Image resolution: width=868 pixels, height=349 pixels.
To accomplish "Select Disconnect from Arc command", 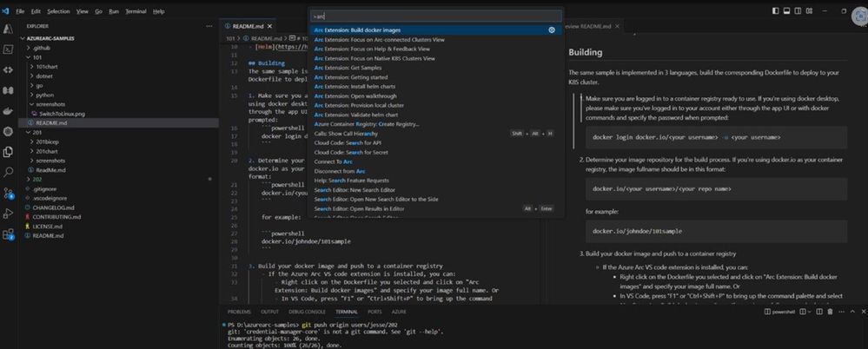I will coord(436,171).
